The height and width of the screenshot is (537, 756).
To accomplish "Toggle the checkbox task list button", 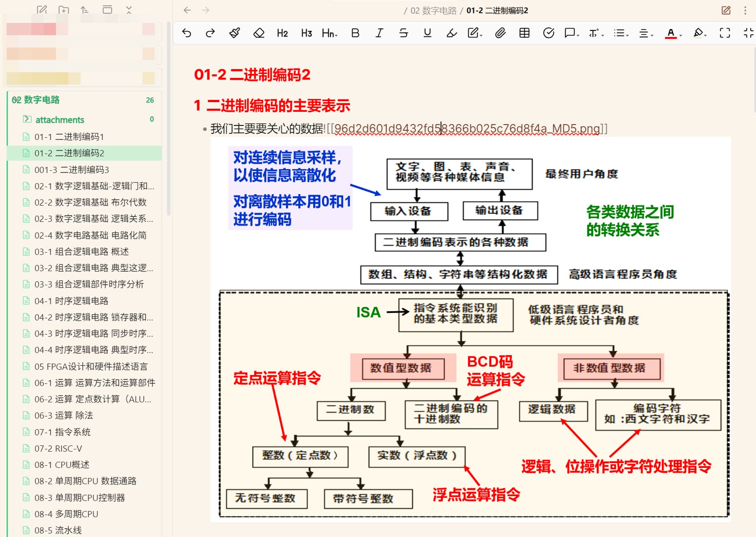I will (548, 33).
